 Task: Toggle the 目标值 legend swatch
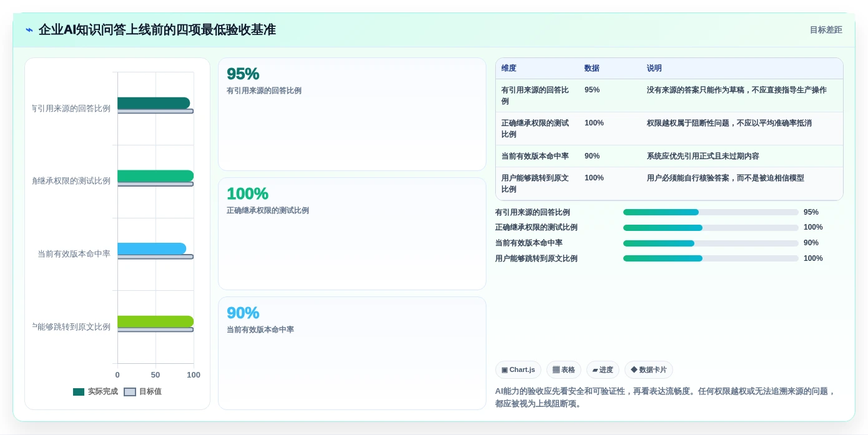(x=130, y=392)
